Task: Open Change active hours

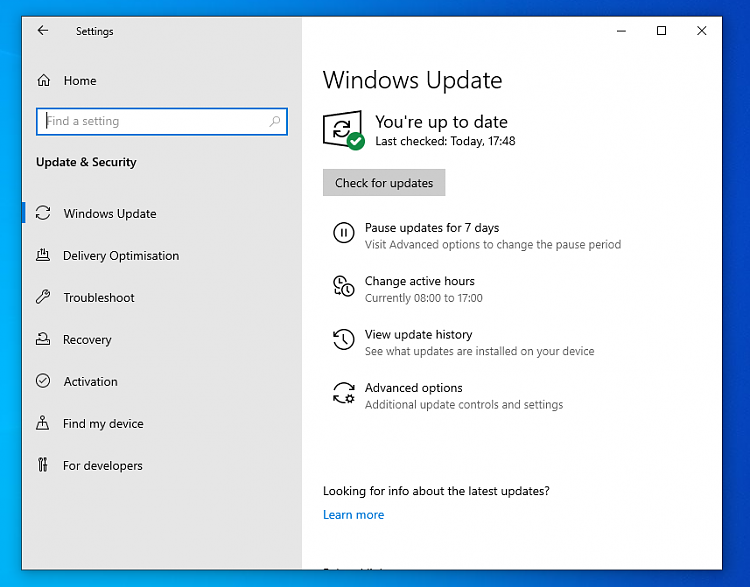Action: pos(420,281)
